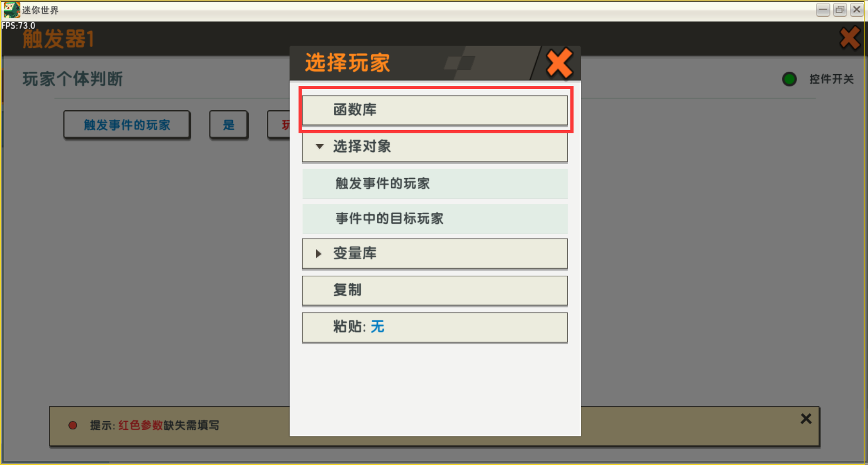Click the 触发事件的玩家 parameter button
Viewport: 868px width, 465px height.
127,125
